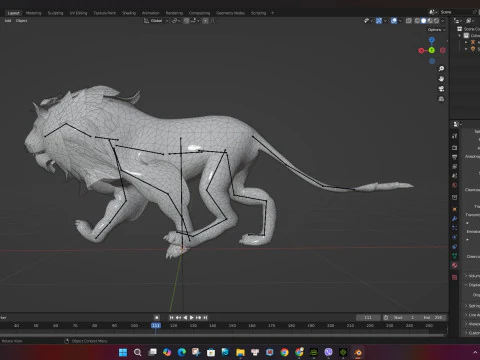This screenshot has height=360, width=480.
Task: Open the Add menu in viewport header
Action: [8, 21]
